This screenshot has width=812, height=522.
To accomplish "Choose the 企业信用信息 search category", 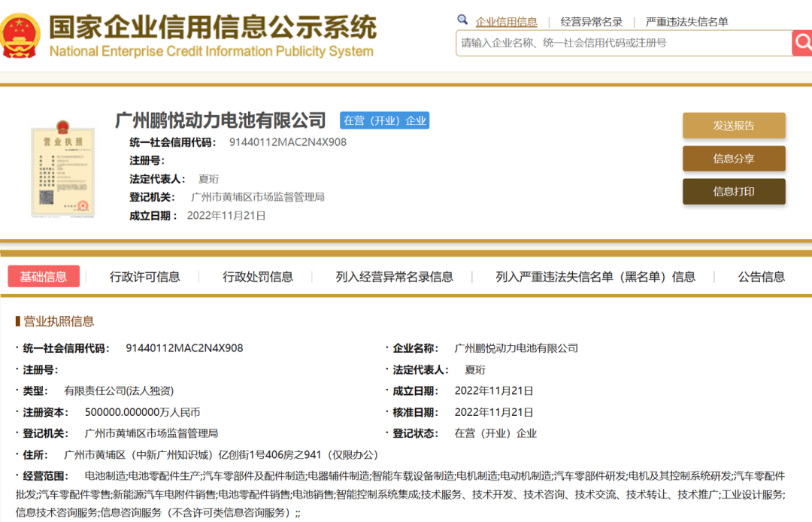I will 506,22.
